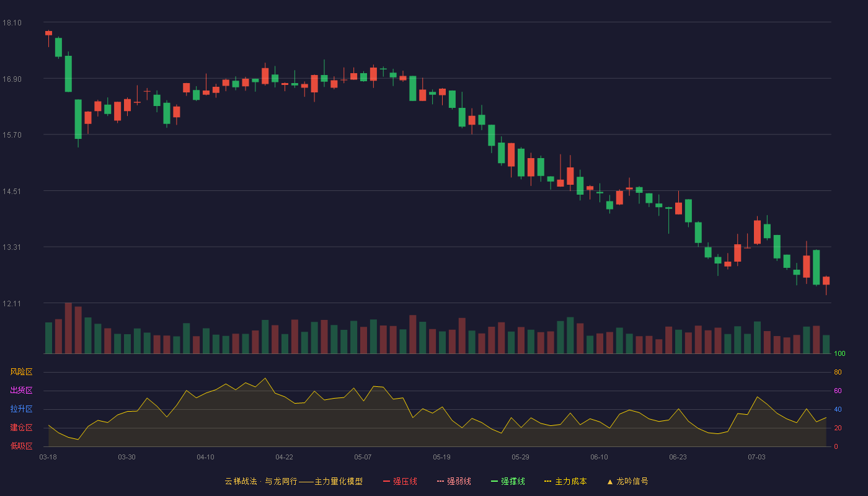Click the 风险区 zone label
This screenshot has height=496, width=868.
pos(21,372)
